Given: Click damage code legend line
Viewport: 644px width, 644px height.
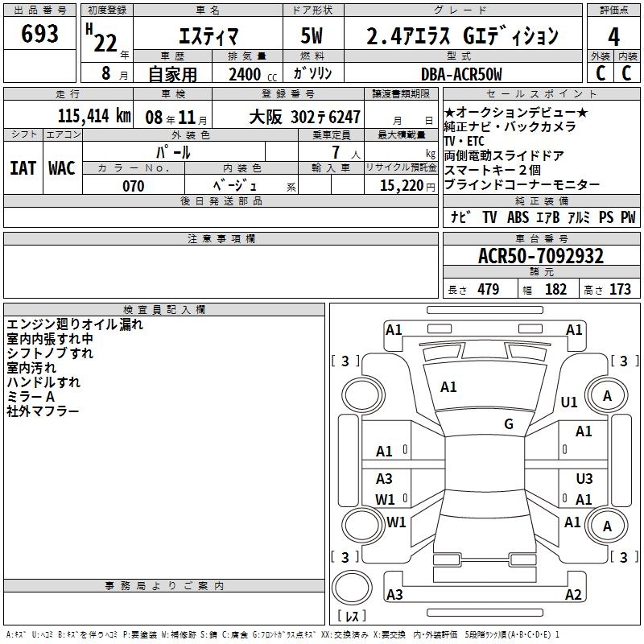Looking at the screenshot, I should [x=283, y=635].
